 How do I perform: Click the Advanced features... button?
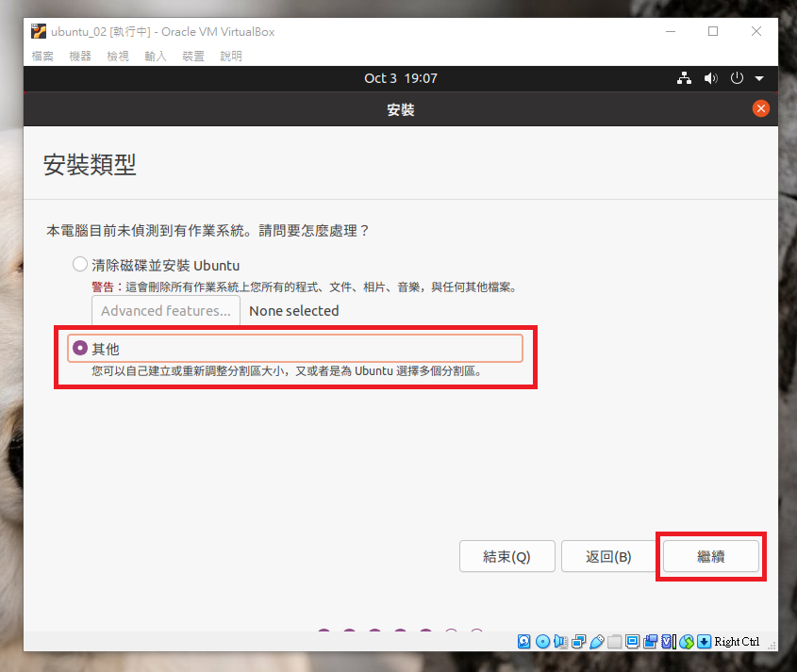[x=166, y=310]
